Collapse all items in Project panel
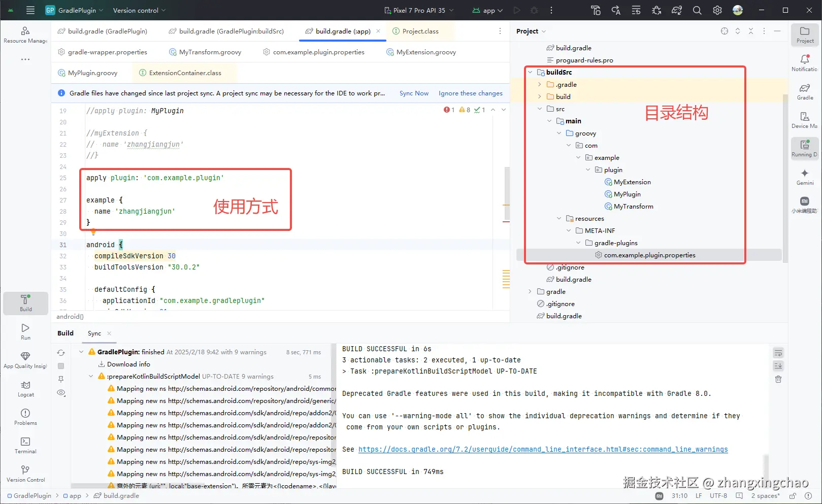This screenshot has height=504, width=822. pyautogui.click(x=751, y=31)
